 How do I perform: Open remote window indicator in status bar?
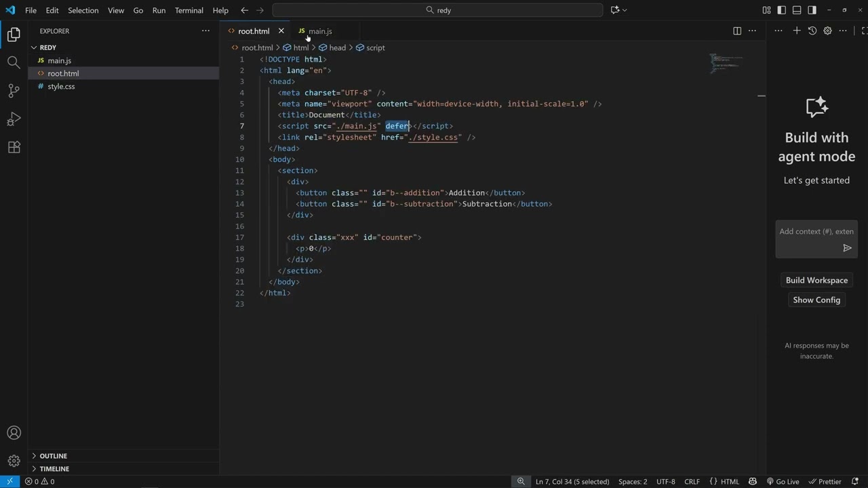pyautogui.click(x=9, y=481)
